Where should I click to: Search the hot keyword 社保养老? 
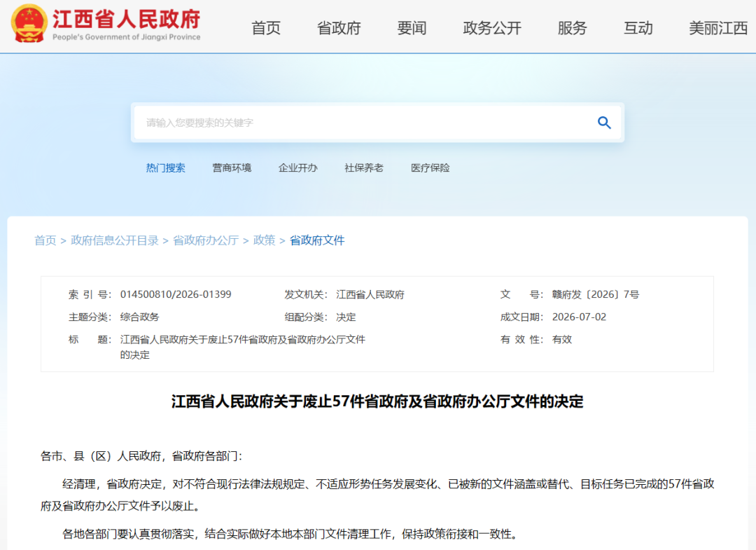(x=364, y=168)
